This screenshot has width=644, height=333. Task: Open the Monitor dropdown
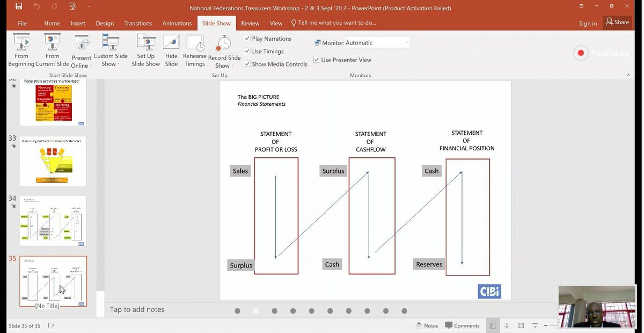pos(378,42)
